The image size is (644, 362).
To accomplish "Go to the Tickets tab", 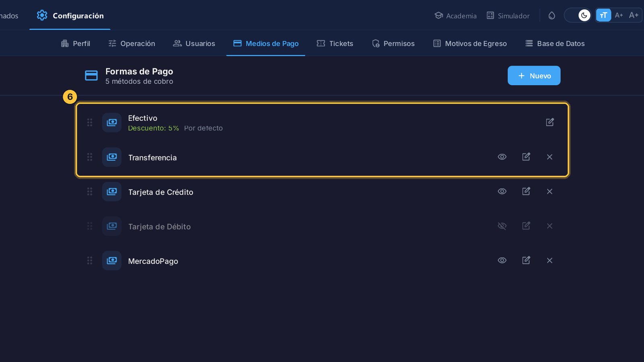I will coord(335,43).
